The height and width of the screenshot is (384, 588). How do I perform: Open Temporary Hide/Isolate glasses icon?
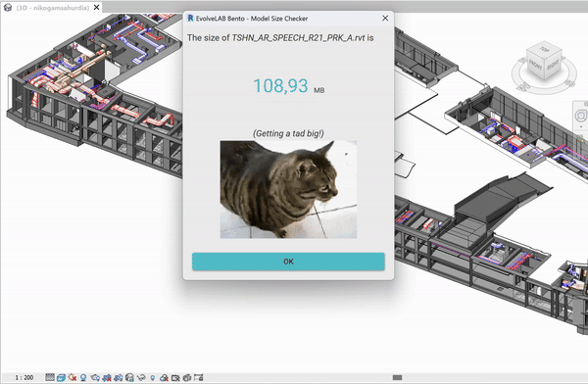pos(141,377)
